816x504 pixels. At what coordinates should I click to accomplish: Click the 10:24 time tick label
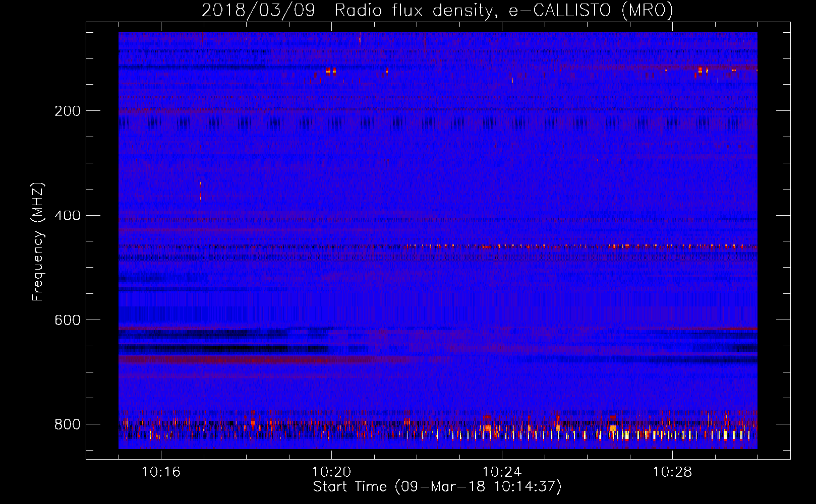[502, 472]
